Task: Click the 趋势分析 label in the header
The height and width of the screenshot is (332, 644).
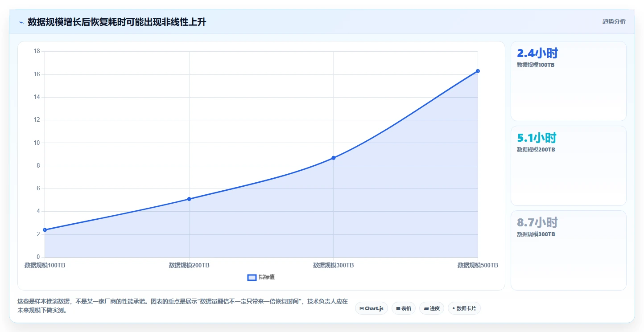Action: pyautogui.click(x=614, y=21)
